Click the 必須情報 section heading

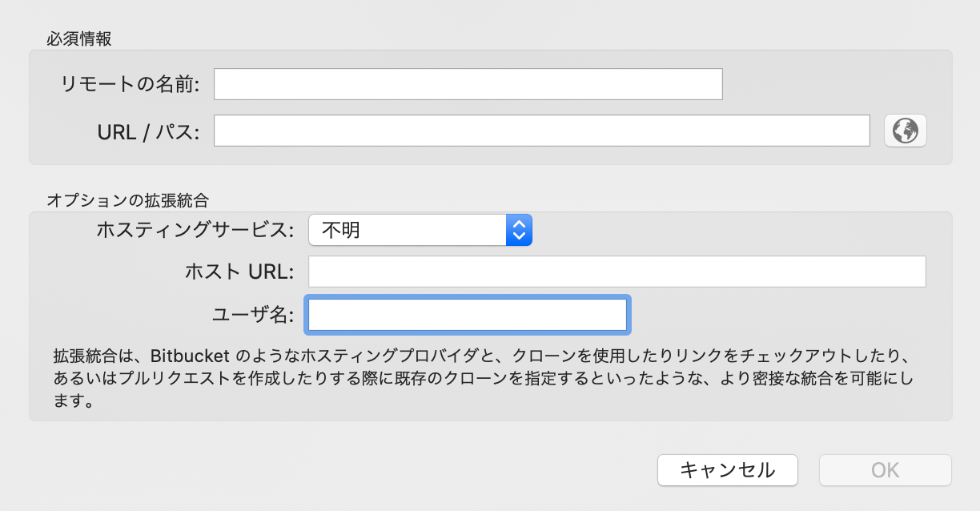point(79,38)
